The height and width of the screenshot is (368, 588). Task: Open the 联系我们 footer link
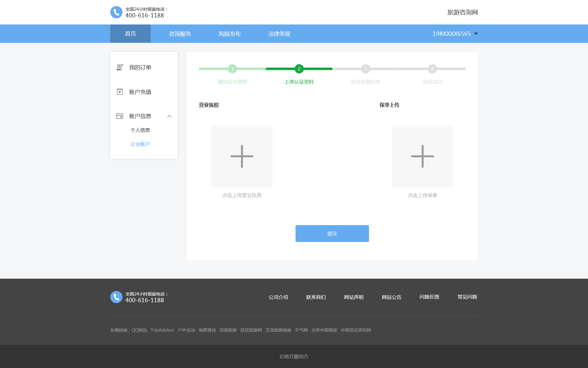(x=316, y=297)
